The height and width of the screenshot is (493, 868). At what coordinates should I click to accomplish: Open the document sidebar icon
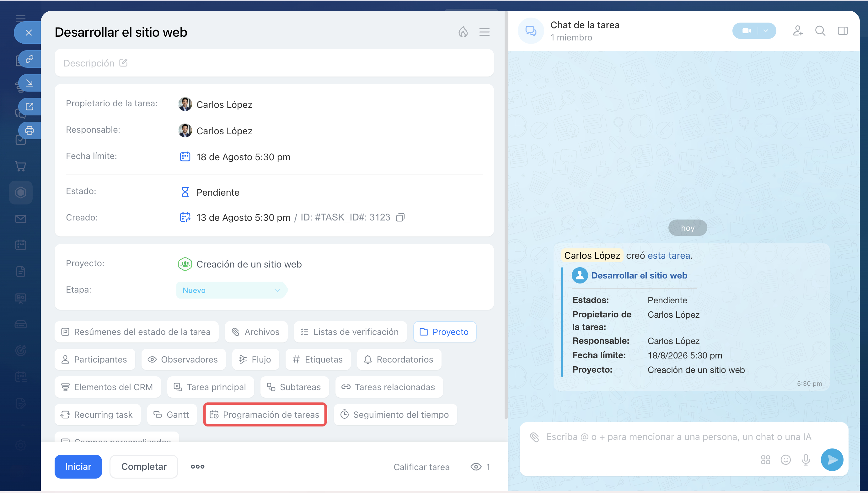click(21, 271)
